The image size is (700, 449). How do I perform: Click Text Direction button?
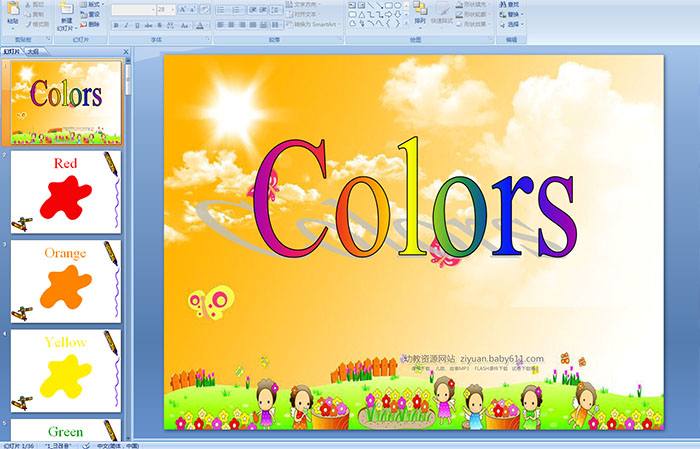[x=303, y=4]
